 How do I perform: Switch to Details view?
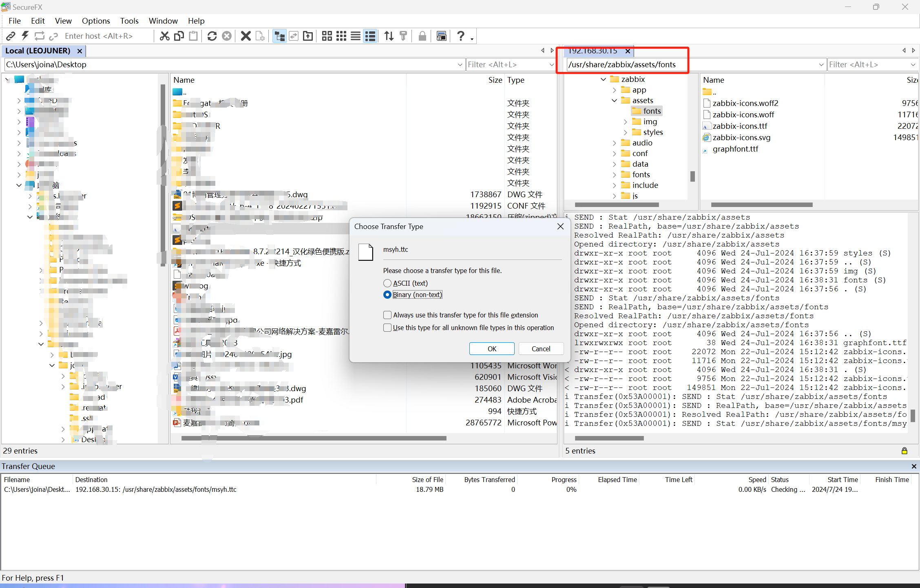(x=370, y=36)
